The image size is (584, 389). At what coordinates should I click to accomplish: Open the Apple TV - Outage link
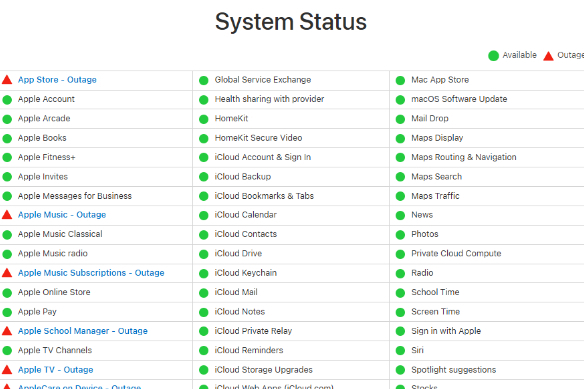(55, 370)
